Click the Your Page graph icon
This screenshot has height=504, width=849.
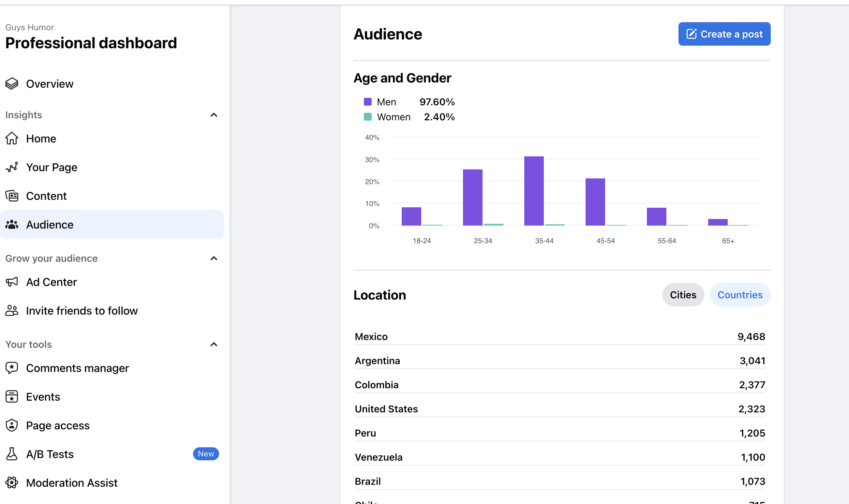click(12, 167)
